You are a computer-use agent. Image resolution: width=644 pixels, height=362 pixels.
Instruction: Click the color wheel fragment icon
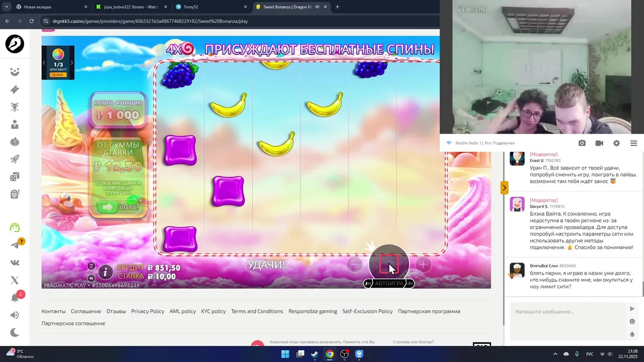coord(58,54)
